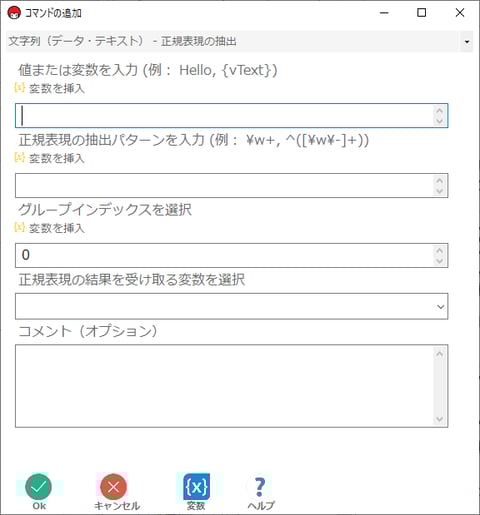Click the down arrow in group index field
The width and height of the screenshot is (480, 515).
(439, 261)
